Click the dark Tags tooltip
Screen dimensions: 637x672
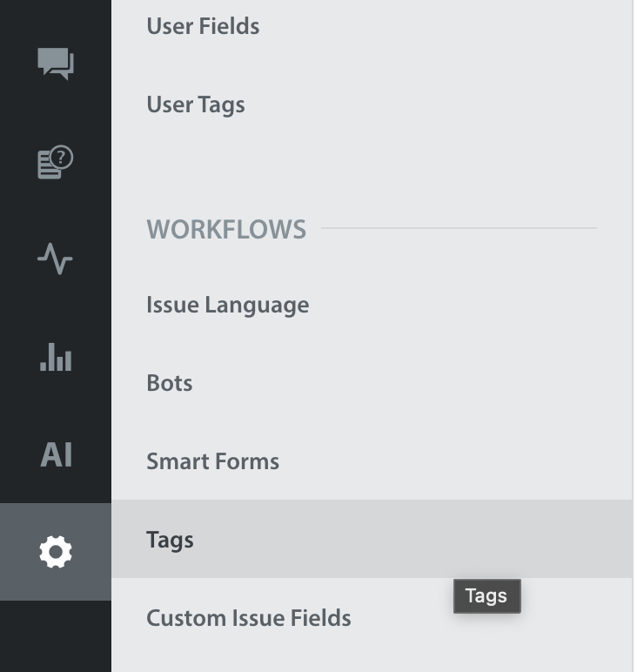486,596
